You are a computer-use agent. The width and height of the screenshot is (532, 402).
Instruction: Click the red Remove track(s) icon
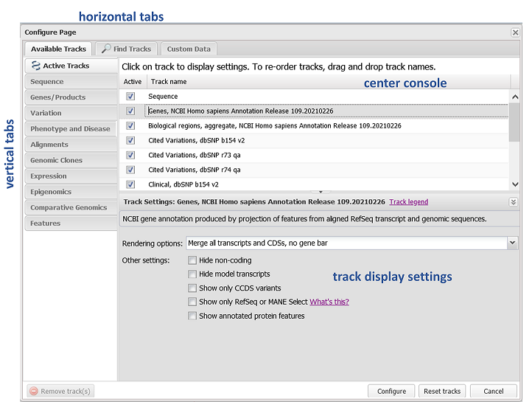coord(34,391)
